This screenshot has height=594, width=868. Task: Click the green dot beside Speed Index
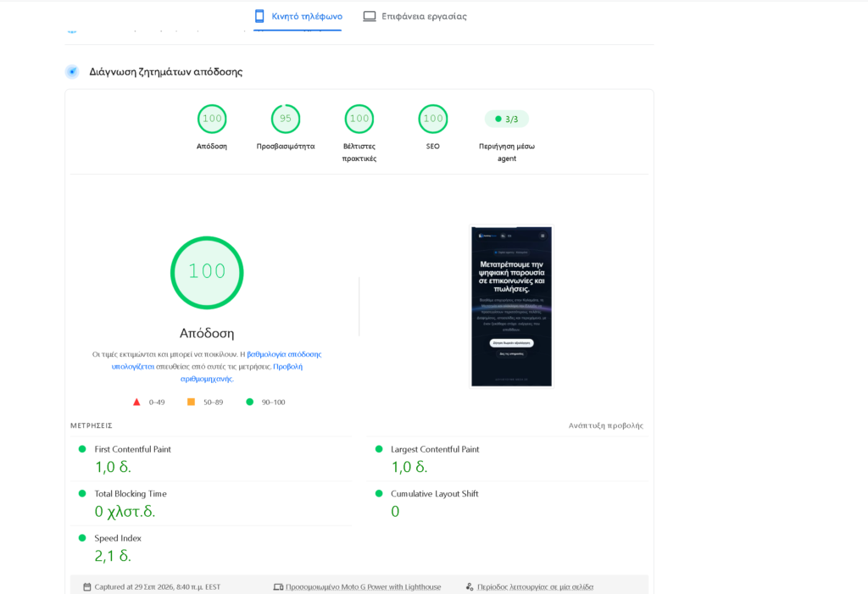pyautogui.click(x=82, y=537)
